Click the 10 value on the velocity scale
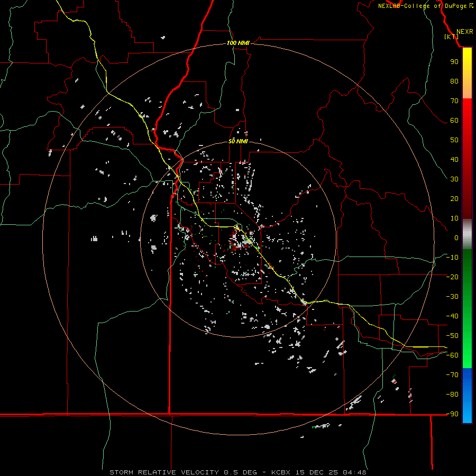The image size is (476, 476). 454,218
